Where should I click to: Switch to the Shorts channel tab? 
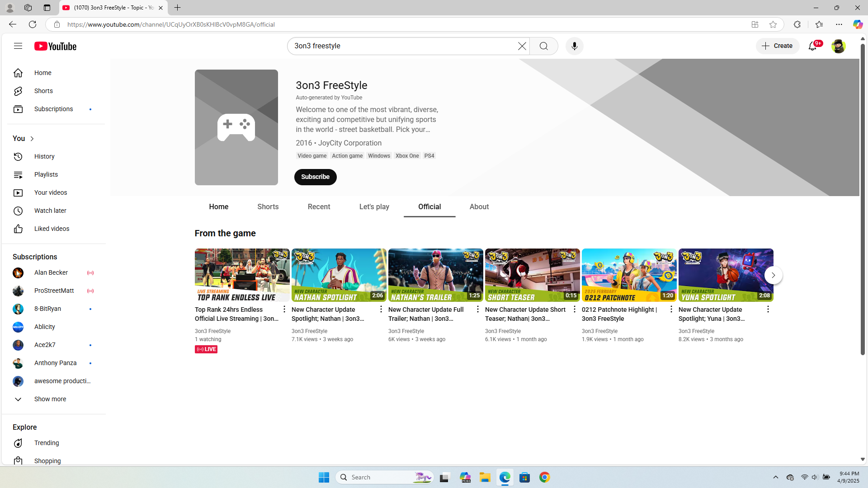pos(268,206)
